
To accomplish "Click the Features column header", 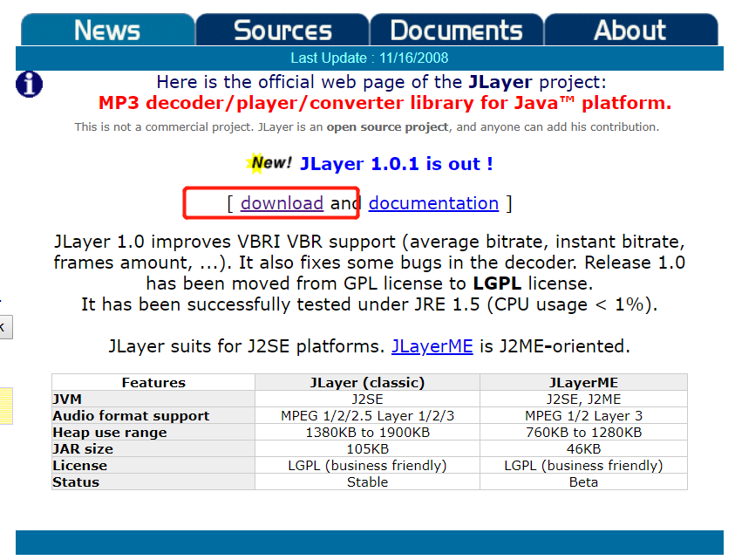I will [x=153, y=382].
